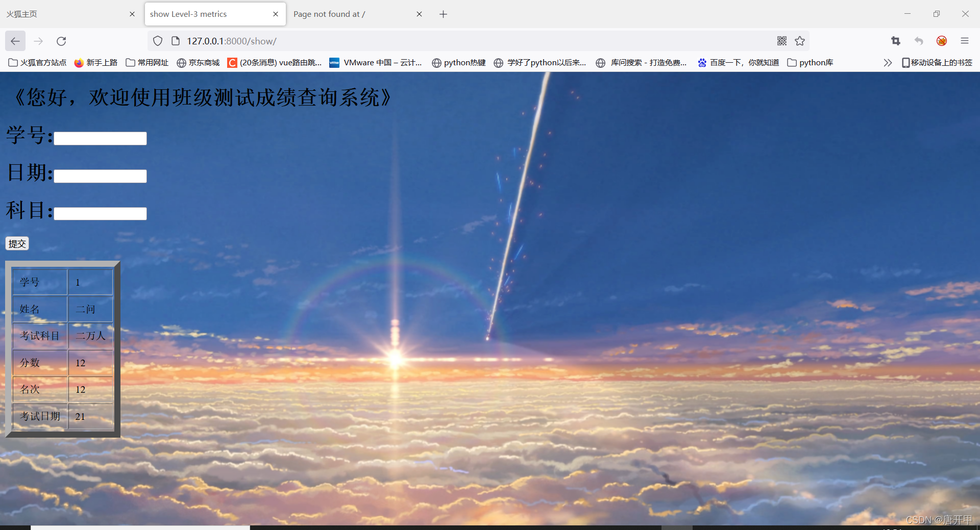Open a new tab with plus button
The image size is (980, 530).
[443, 14]
